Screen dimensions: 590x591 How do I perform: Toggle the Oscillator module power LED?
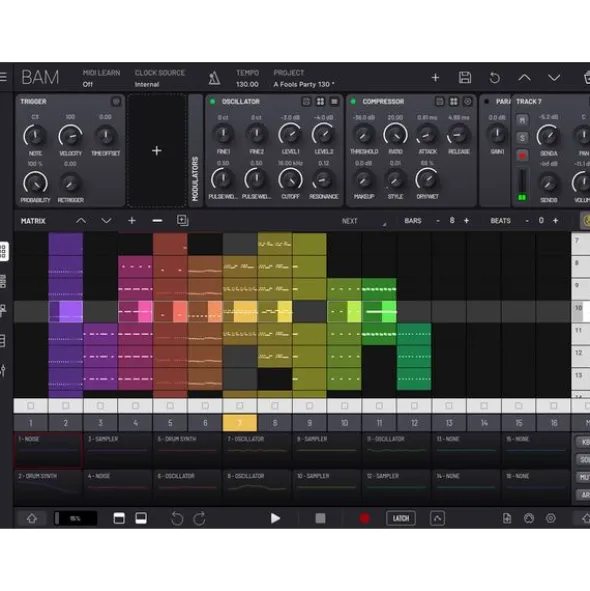coord(212,101)
